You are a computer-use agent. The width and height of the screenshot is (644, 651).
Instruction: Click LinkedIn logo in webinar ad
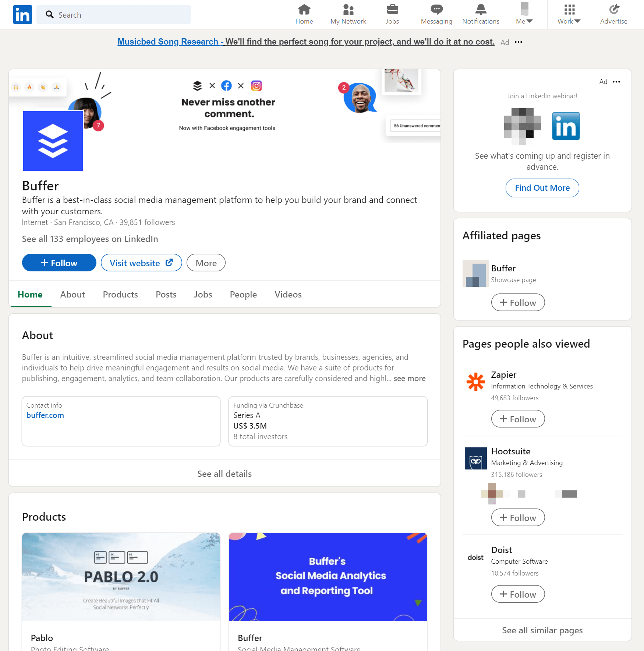click(x=566, y=126)
